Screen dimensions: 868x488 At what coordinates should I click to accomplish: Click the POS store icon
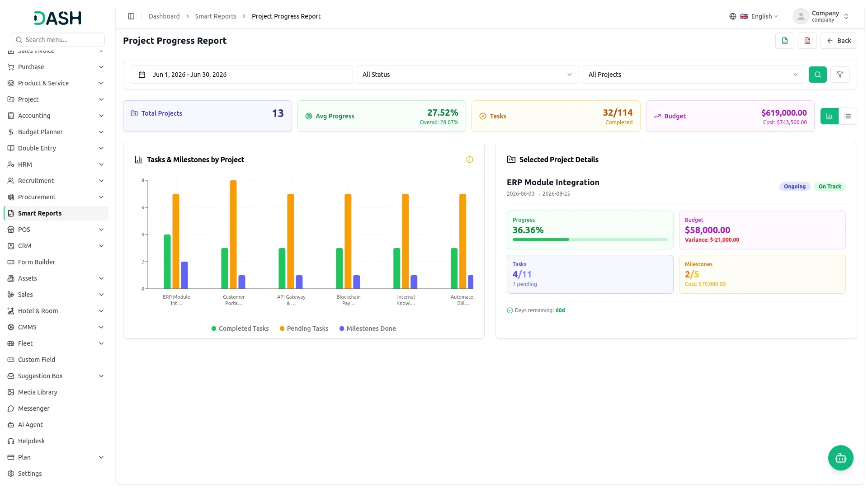tap(11, 230)
